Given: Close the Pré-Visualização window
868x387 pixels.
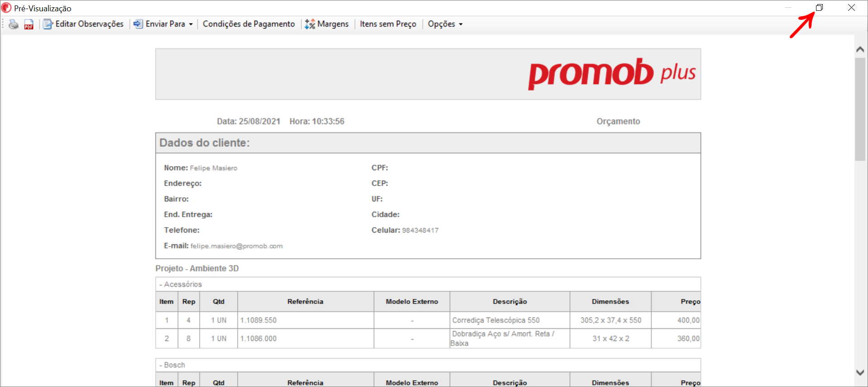Looking at the screenshot, I should tap(851, 8).
